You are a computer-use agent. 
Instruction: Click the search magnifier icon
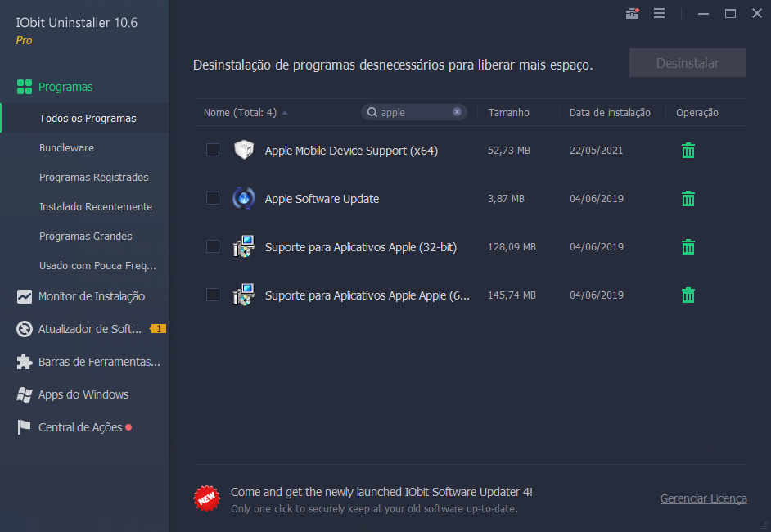pos(372,113)
